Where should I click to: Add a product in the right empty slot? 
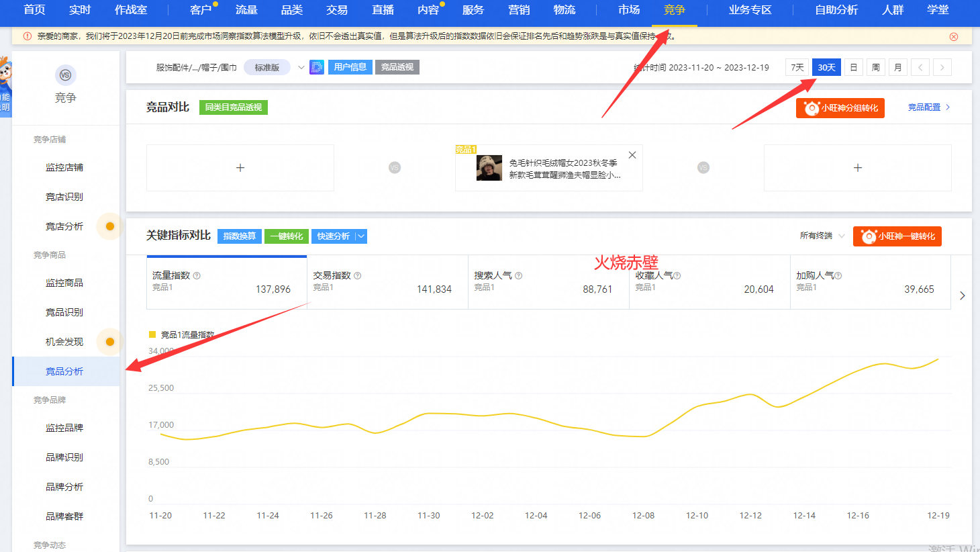[x=858, y=168]
